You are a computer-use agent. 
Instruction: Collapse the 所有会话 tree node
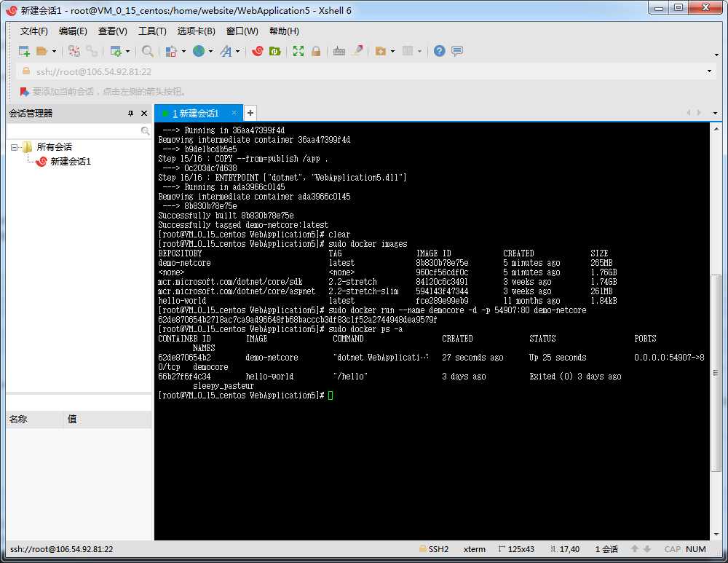15,147
